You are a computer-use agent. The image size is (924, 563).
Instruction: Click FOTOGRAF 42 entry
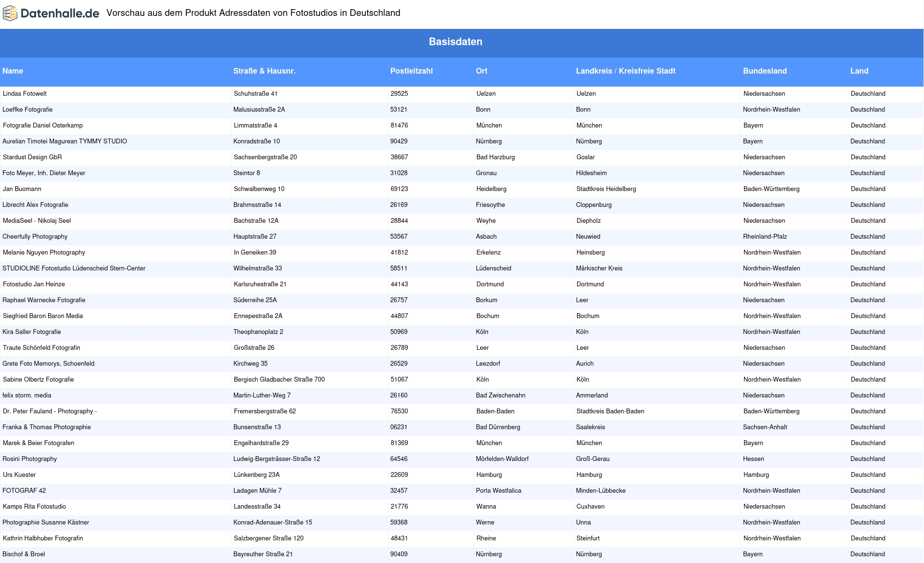click(24, 490)
